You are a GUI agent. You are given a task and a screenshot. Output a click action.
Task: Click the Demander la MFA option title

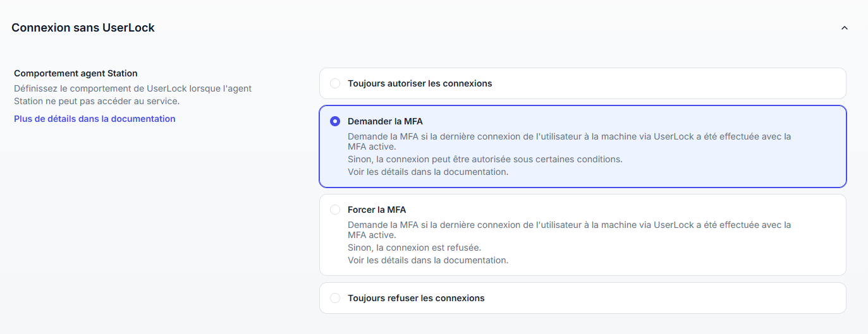coord(385,121)
